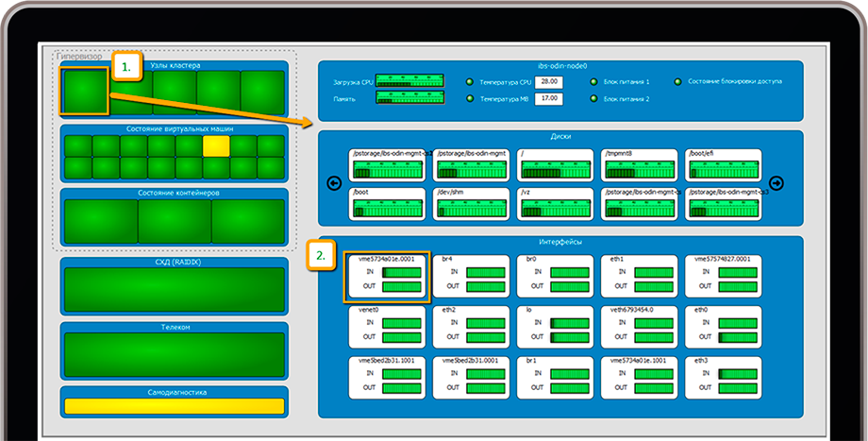Select the eth3 interface card
Viewport: 868px width, 441px height.
[x=723, y=377]
